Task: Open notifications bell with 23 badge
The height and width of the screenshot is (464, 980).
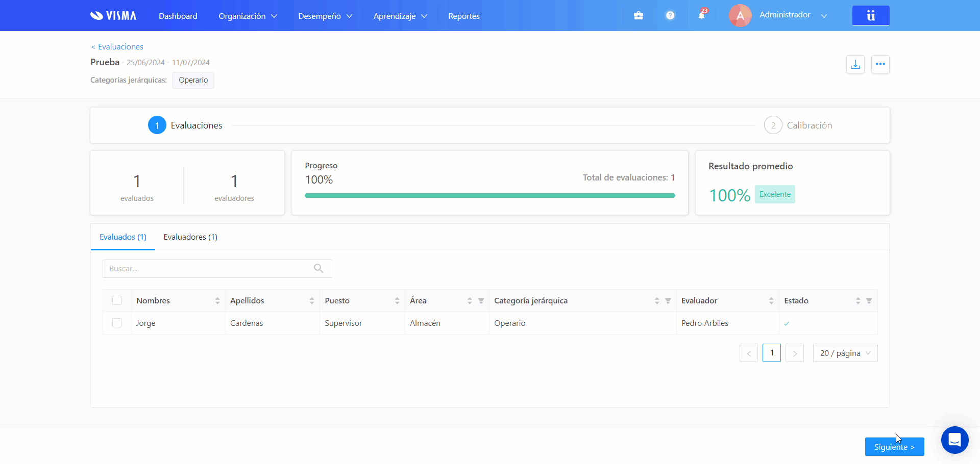Action: [x=702, y=15]
